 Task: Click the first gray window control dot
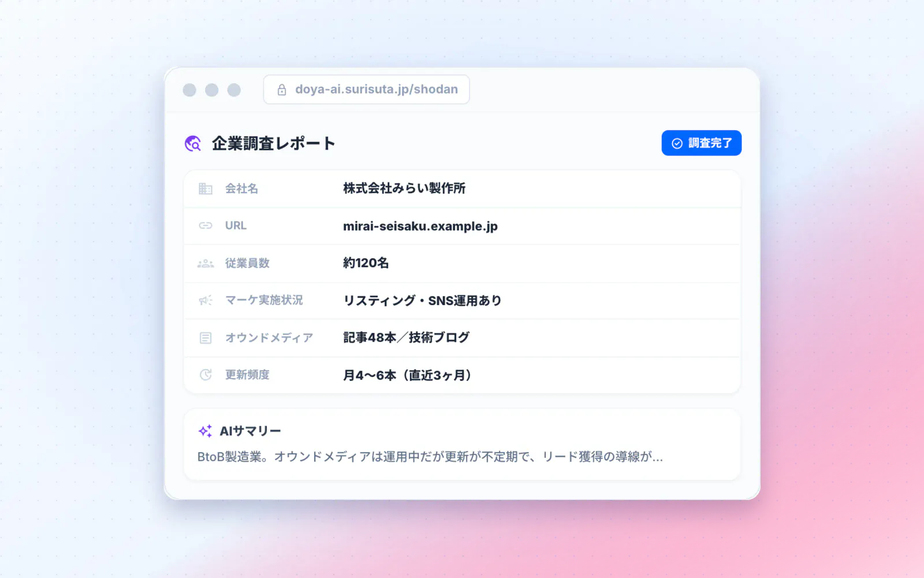[x=189, y=90]
